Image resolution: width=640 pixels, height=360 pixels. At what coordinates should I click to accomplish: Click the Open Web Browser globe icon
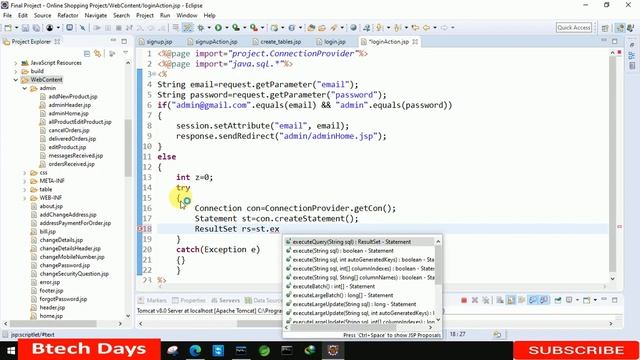353,28
